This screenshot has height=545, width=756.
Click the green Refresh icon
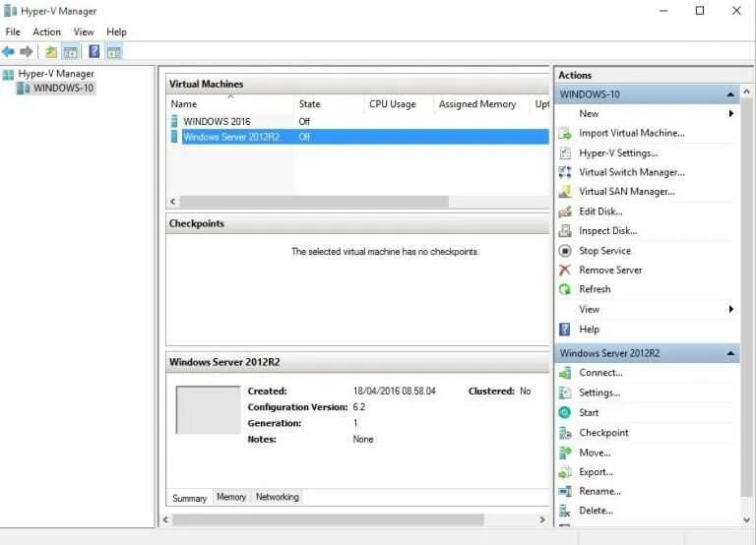(x=565, y=289)
